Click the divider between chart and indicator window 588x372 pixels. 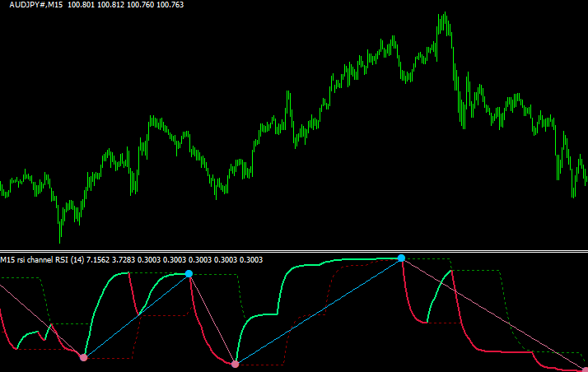click(294, 251)
